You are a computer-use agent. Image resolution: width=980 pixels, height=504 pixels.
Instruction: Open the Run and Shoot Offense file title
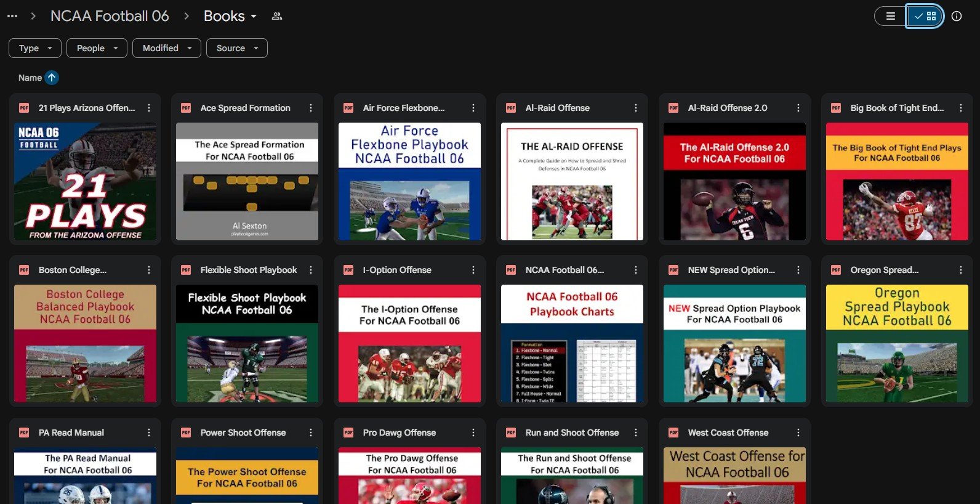tap(572, 433)
